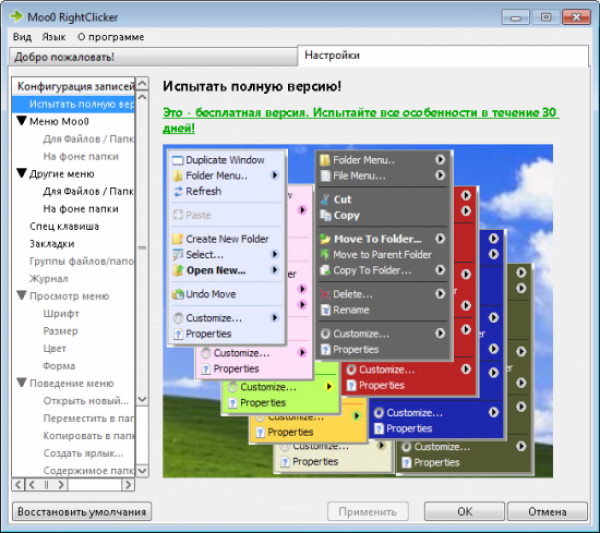Collapse the Другие меню triangle

(22, 173)
